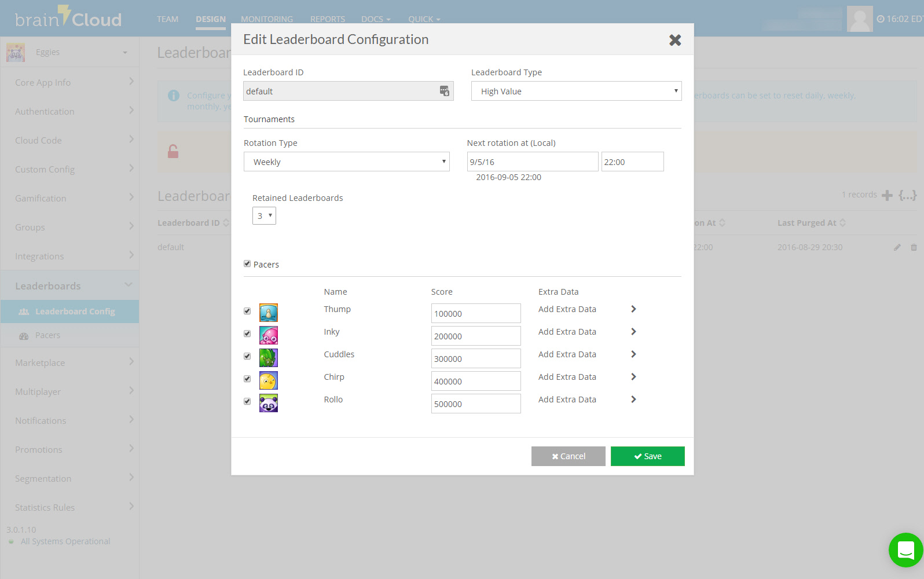Click Cuddles' green cactus avatar
924x579 pixels.
(x=268, y=358)
